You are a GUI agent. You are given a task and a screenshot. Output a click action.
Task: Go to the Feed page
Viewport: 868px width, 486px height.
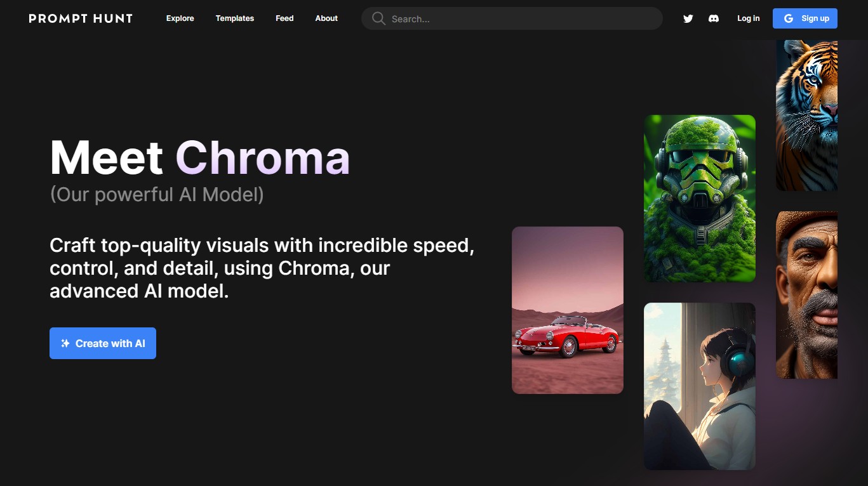(x=284, y=18)
